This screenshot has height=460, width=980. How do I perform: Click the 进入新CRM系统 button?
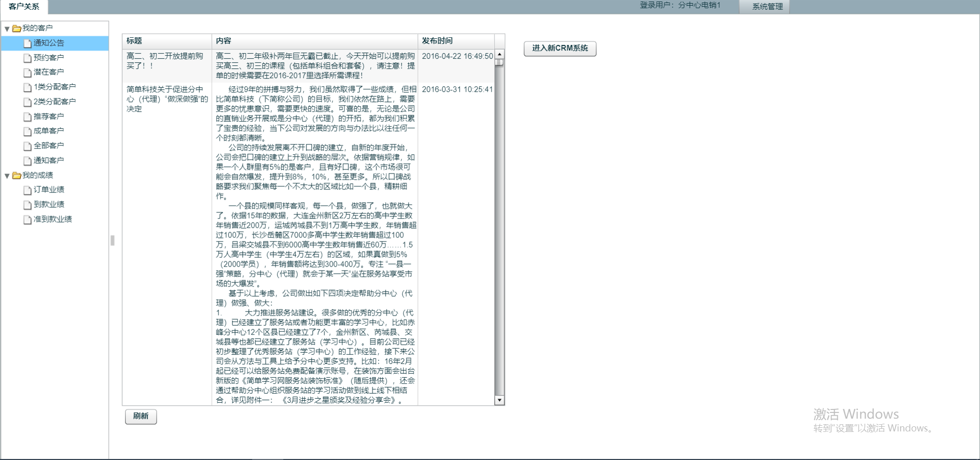(x=560, y=48)
